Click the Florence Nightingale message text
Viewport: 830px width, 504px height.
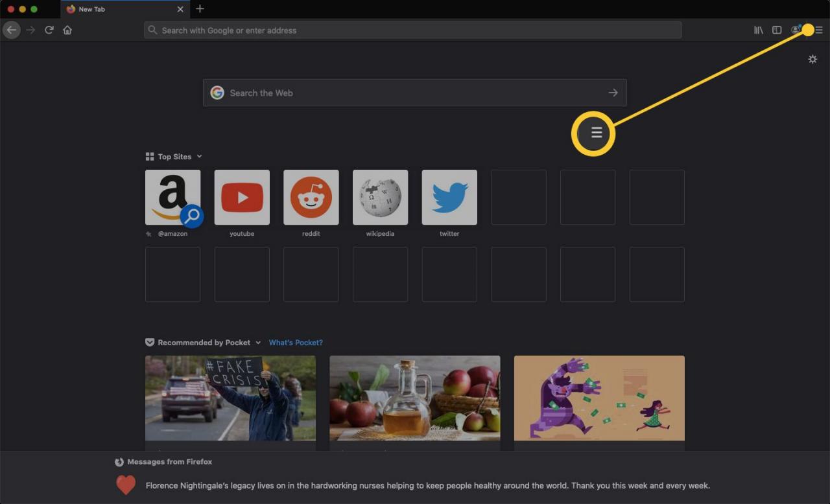click(428, 485)
